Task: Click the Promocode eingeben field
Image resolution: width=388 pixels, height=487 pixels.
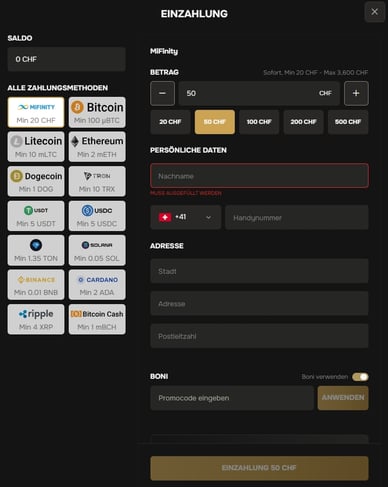Action: click(x=232, y=398)
